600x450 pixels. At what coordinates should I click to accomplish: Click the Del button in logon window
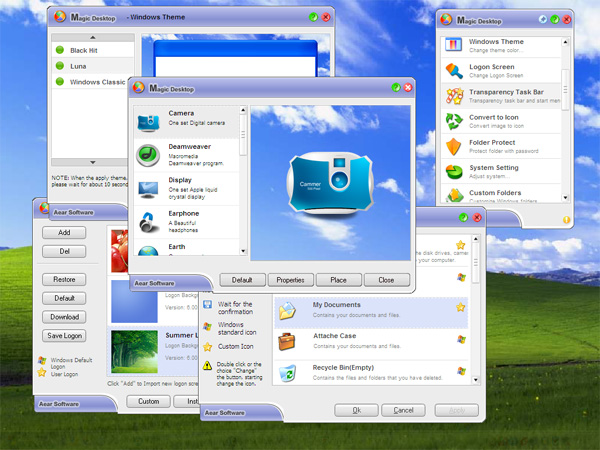click(x=64, y=251)
